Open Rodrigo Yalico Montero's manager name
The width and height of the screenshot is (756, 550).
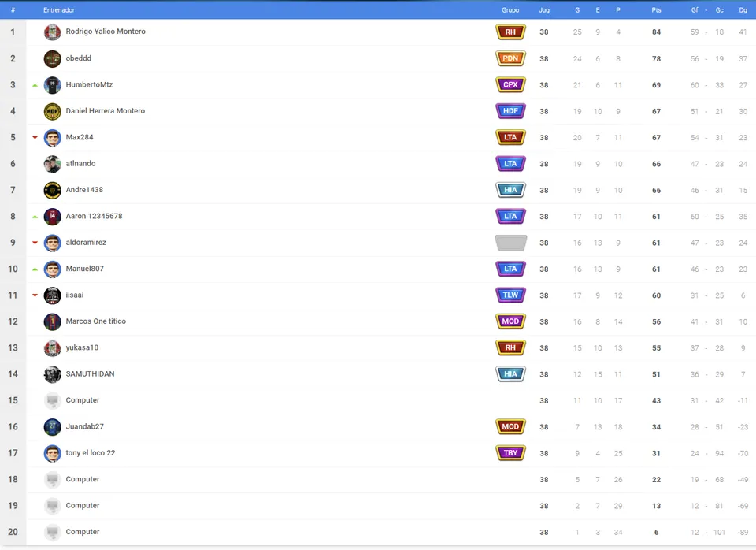click(106, 32)
